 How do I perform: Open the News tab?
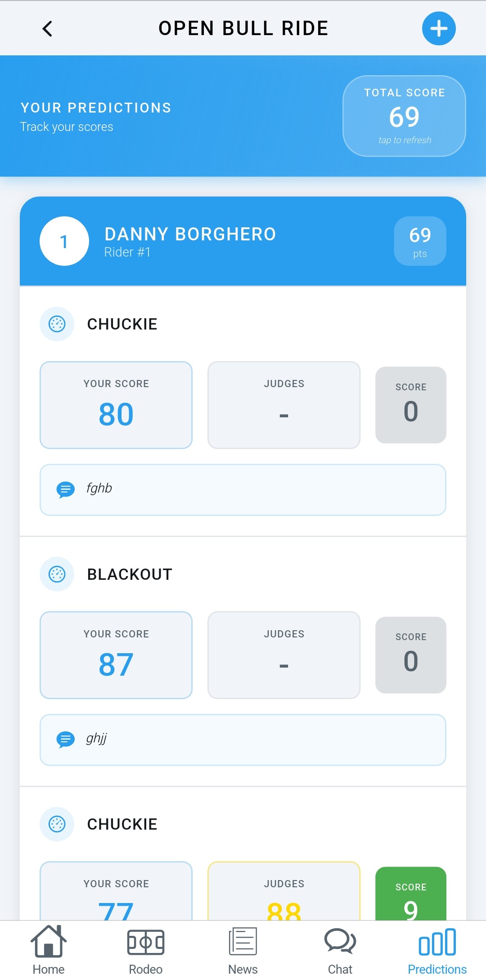[x=243, y=950]
